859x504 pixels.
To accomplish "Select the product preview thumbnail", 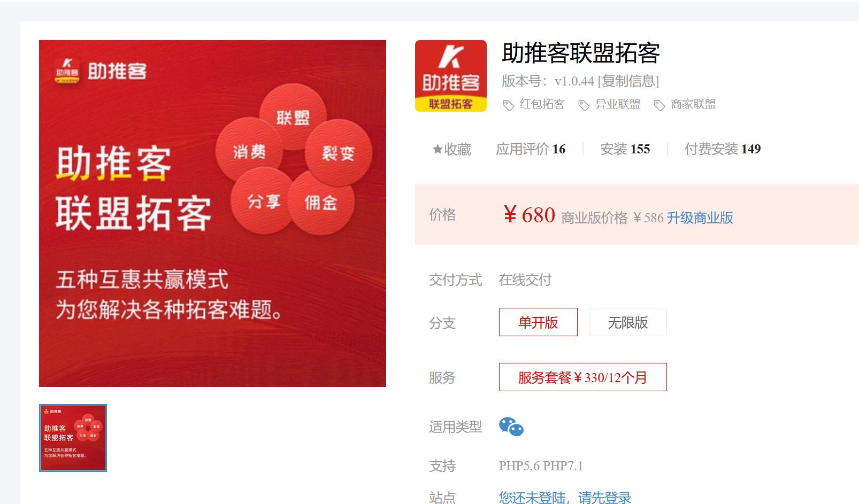I will (x=73, y=438).
